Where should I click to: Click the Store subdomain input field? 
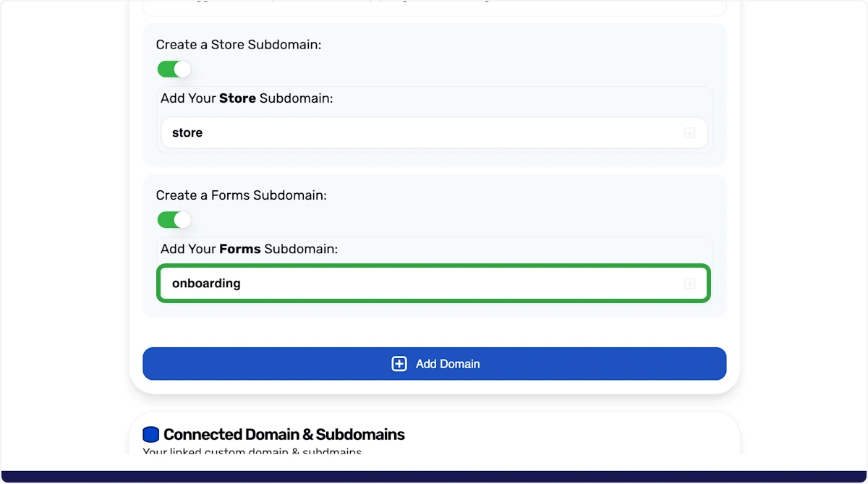(434, 133)
